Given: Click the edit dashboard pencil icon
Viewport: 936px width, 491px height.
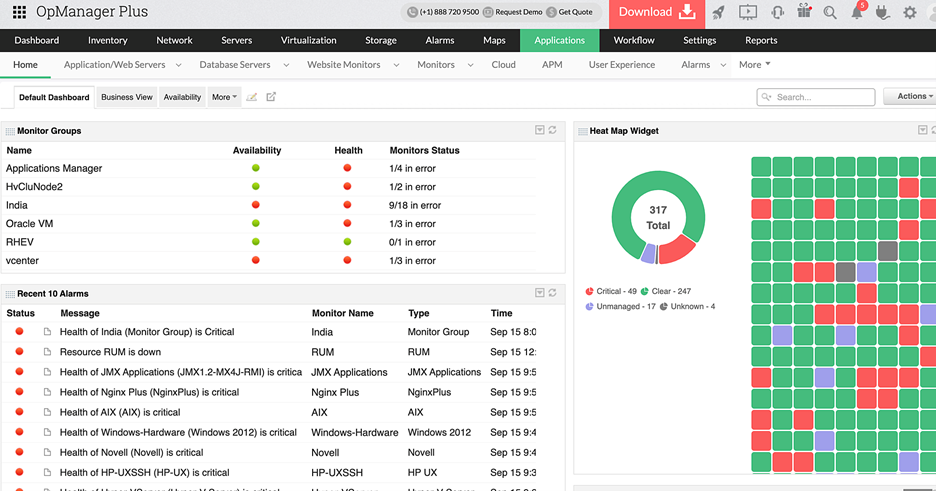Looking at the screenshot, I should click(x=252, y=97).
